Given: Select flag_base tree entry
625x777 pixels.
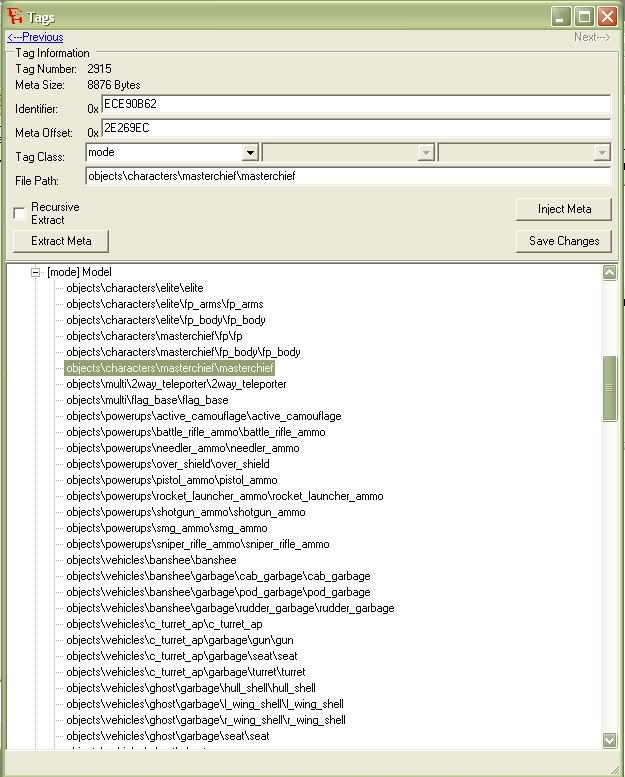Looking at the screenshot, I should click(x=147, y=400).
